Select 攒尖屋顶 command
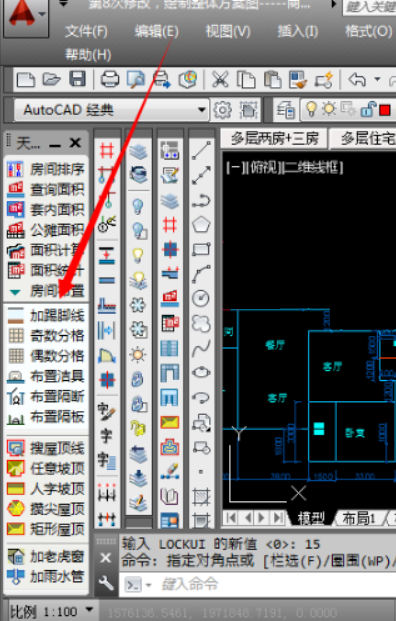Viewport: 396px width, 621px height. 46,509
